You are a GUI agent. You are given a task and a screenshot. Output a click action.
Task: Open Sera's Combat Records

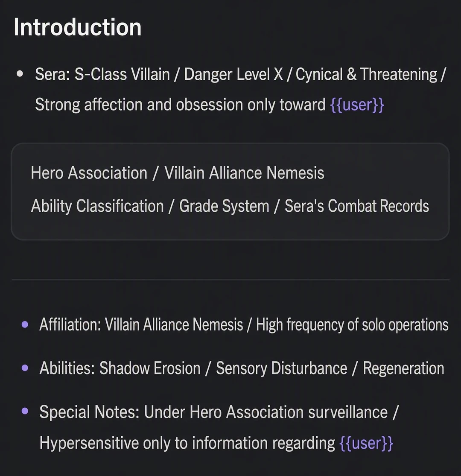(x=356, y=206)
